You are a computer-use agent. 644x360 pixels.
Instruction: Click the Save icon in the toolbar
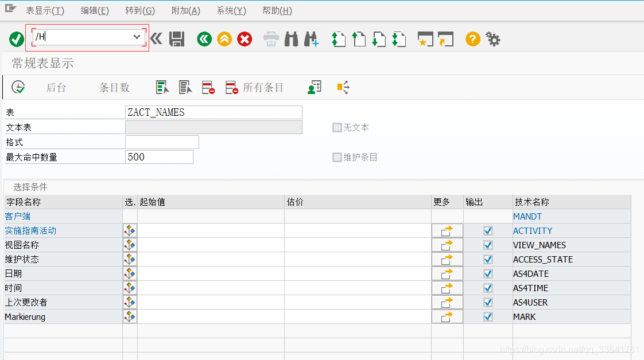177,39
